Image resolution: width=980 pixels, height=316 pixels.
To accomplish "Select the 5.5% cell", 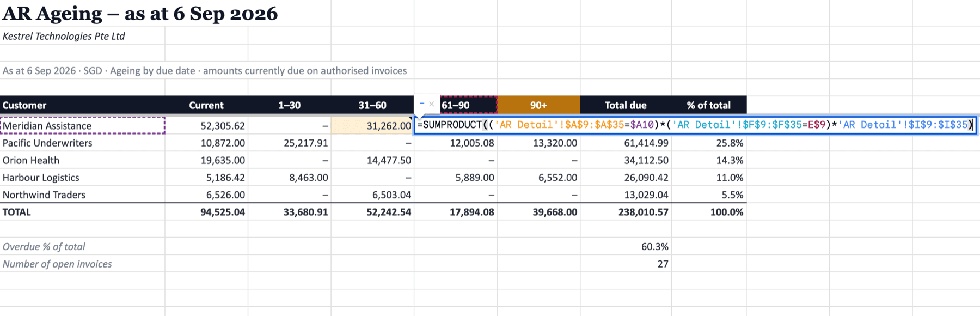I will [x=709, y=195].
